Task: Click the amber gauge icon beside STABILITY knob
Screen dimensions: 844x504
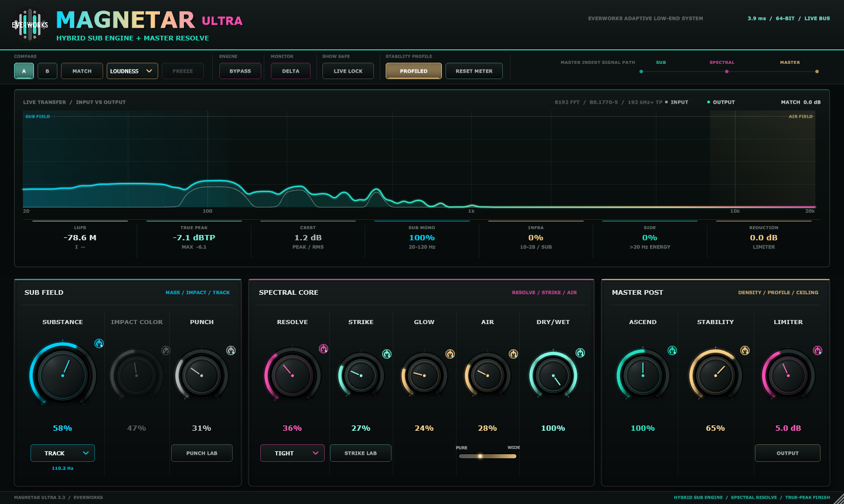Action: pos(745,350)
